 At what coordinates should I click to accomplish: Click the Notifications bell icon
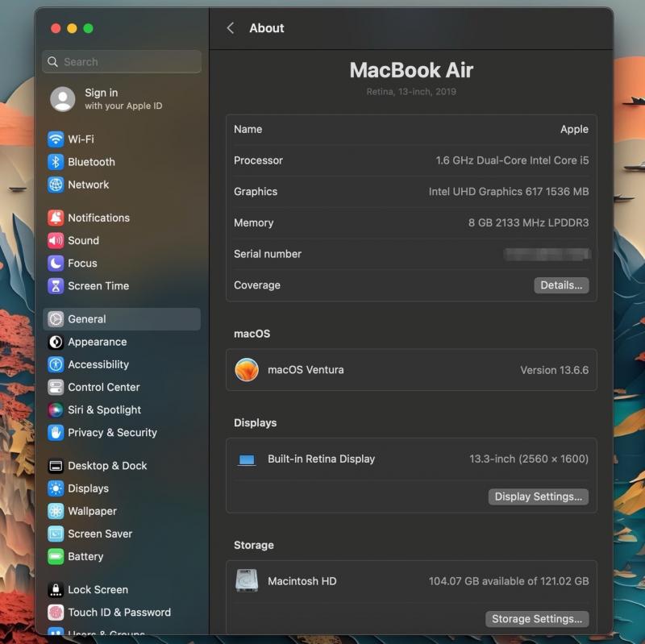[56, 218]
